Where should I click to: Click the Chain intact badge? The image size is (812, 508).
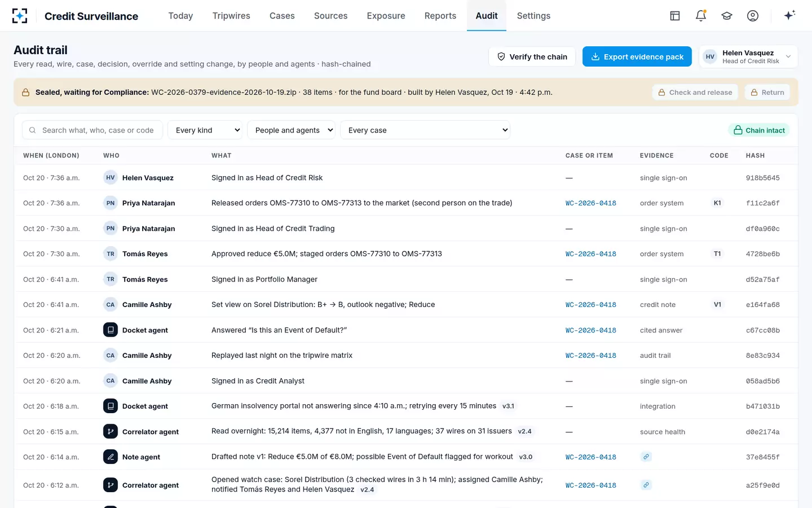click(x=759, y=130)
